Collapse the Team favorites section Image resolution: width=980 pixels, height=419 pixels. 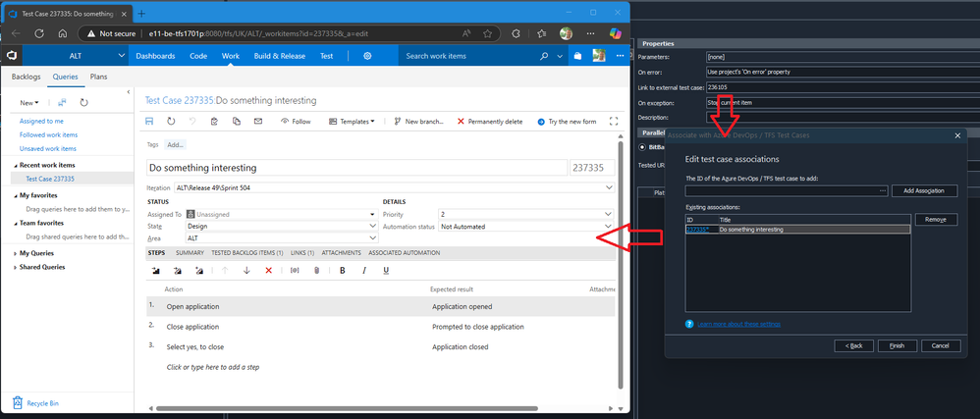tap(16, 223)
